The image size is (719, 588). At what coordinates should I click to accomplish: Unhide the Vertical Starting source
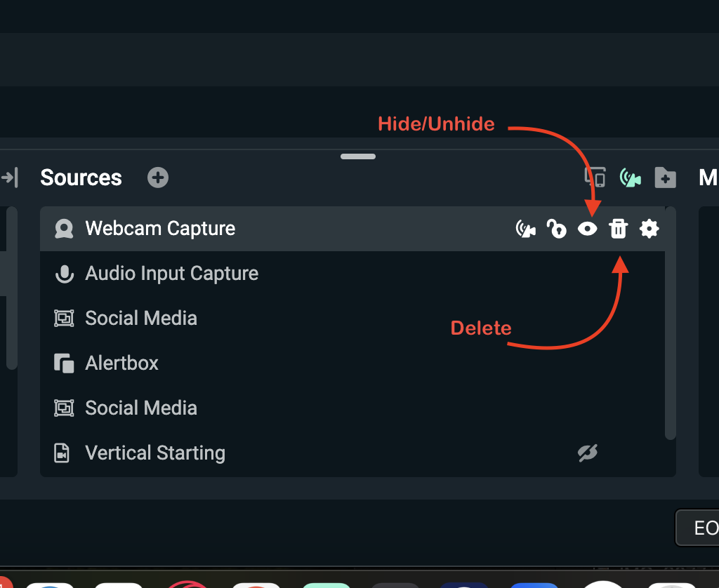tap(587, 453)
